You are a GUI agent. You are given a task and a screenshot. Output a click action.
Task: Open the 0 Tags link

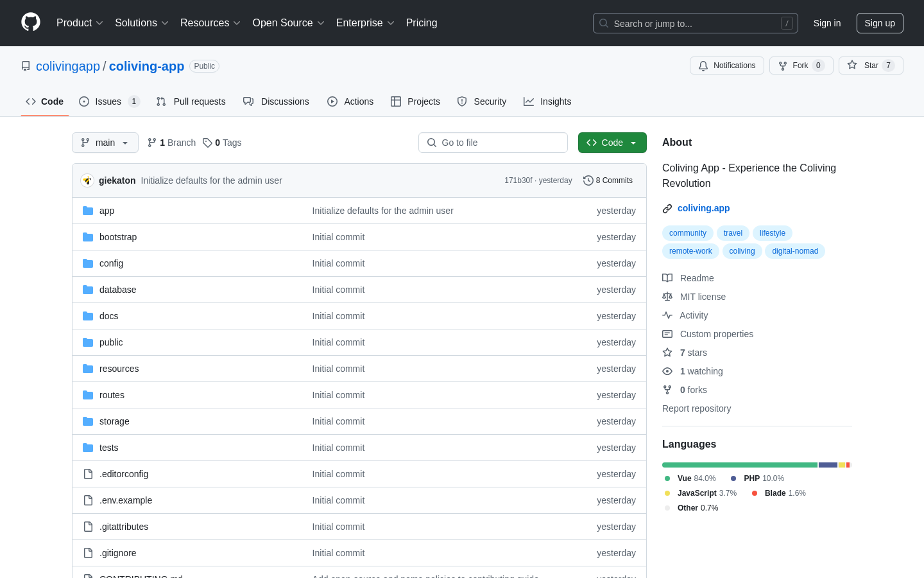click(222, 143)
